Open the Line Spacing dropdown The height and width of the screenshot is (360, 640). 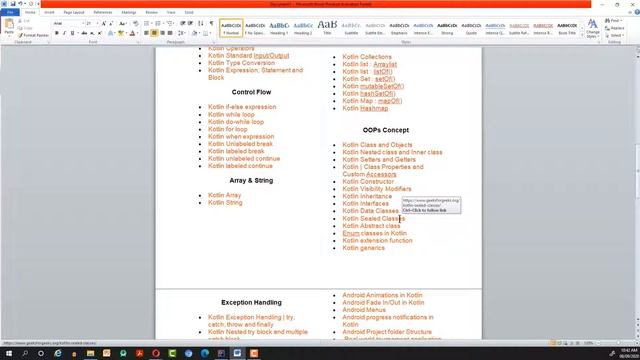coord(182,33)
